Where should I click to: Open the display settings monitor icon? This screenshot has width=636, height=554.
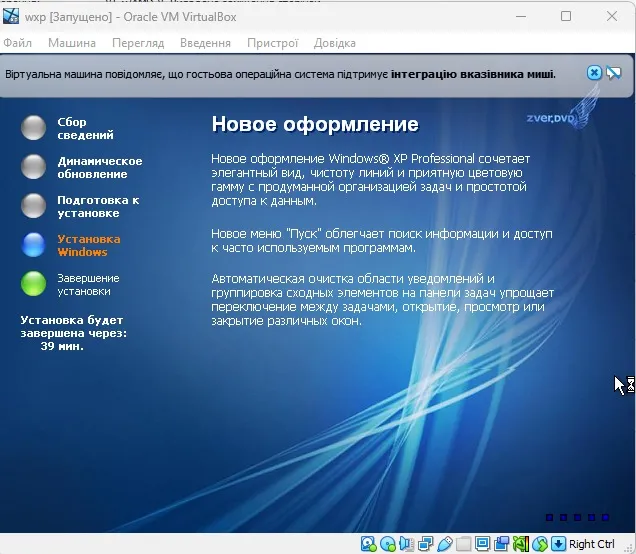482,544
